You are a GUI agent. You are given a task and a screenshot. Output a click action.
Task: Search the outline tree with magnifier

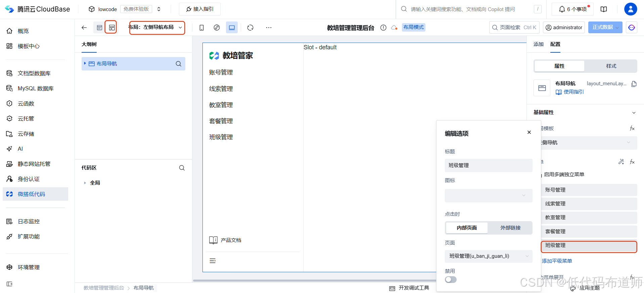click(x=179, y=64)
